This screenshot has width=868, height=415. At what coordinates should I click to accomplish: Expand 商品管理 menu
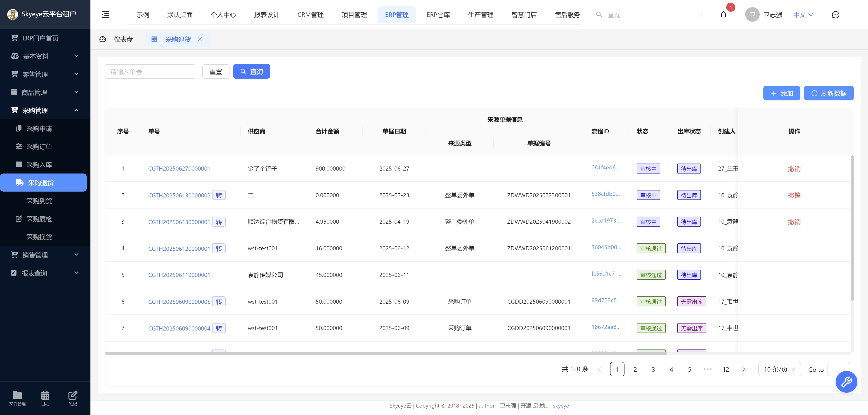[45, 92]
